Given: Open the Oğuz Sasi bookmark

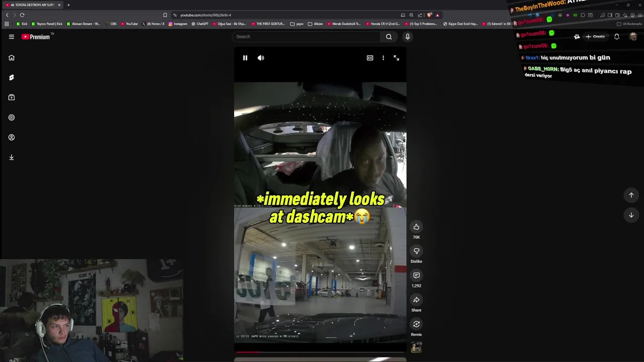Looking at the screenshot, I should click(x=229, y=24).
